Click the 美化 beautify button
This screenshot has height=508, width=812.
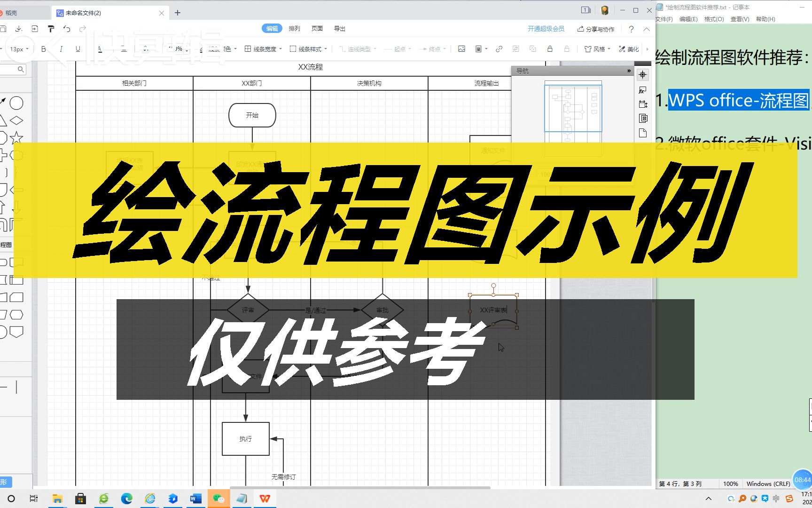coord(629,49)
